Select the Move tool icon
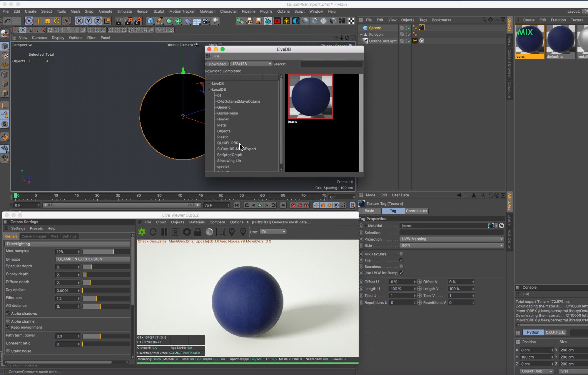Viewport: 588px width, 375px height. coord(38,21)
